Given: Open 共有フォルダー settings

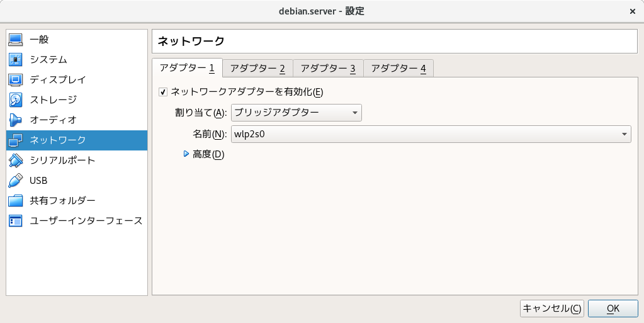Looking at the screenshot, I should click(77, 201).
